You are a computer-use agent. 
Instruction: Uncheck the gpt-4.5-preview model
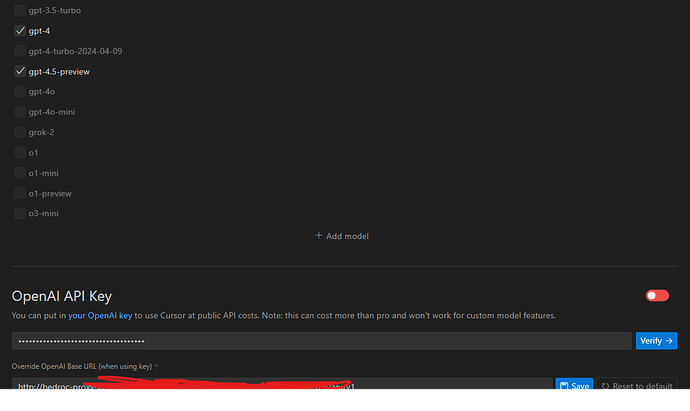pos(20,71)
